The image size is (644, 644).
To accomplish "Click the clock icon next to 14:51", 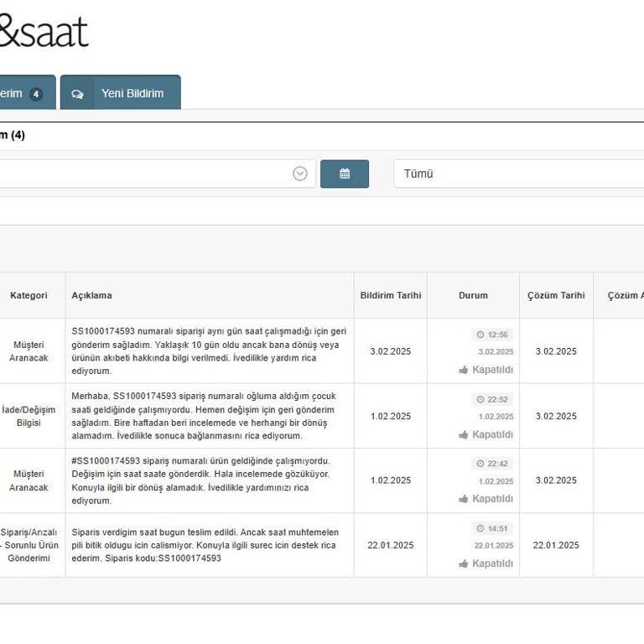I will 480,528.
